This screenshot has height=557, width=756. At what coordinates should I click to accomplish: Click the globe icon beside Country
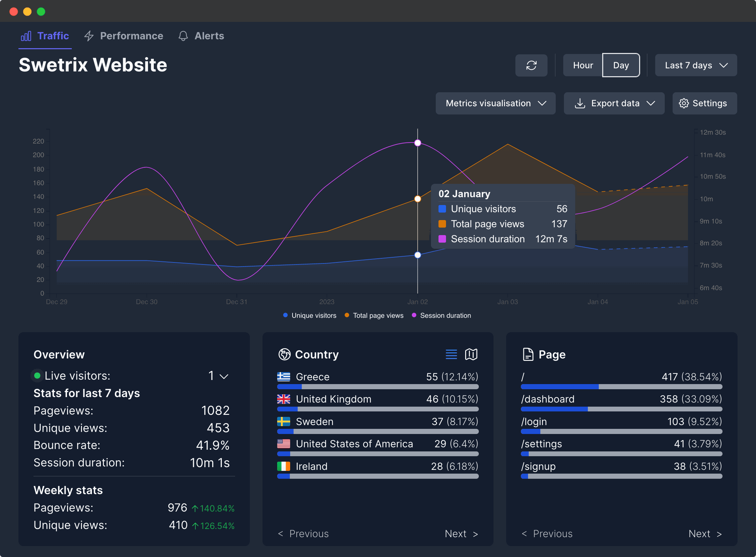[x=284, y=354]
